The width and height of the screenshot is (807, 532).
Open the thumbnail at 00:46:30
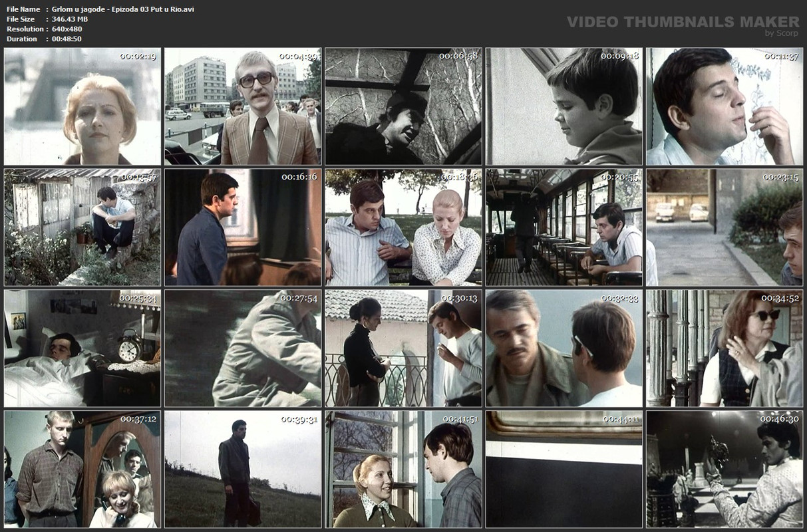[725, 469]
